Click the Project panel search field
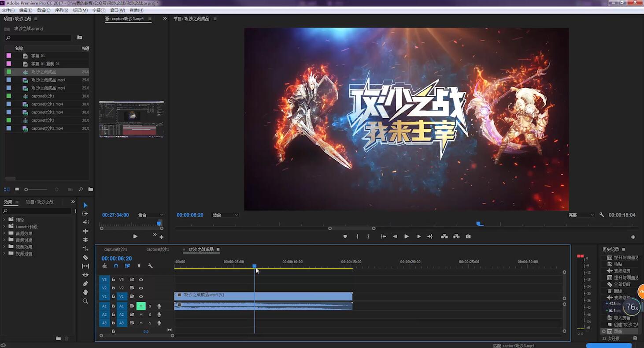The image size is (644, 348). pos(38,38)
